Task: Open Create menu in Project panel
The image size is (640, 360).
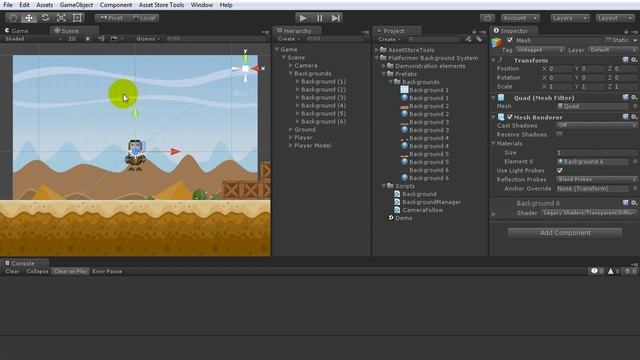Action: pyautogui.click(x=389, y=39)
